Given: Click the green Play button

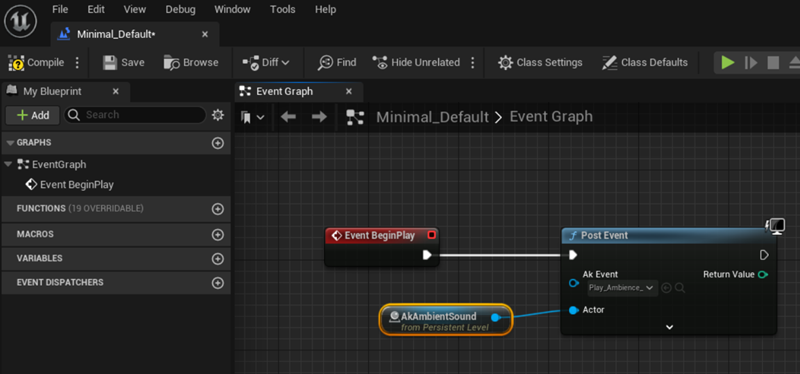Looking at the screenshot, I should click(x=728, y=63).
